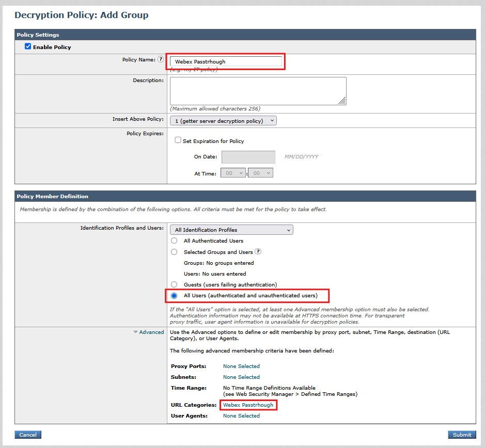Click inside the Description text area
The width and height of the screenshot is (485, 448).
(257, 91)
